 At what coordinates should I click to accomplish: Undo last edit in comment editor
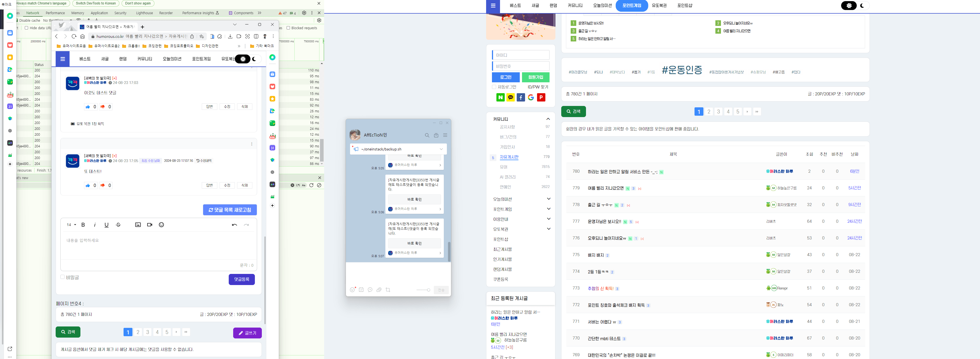(234, 225)
